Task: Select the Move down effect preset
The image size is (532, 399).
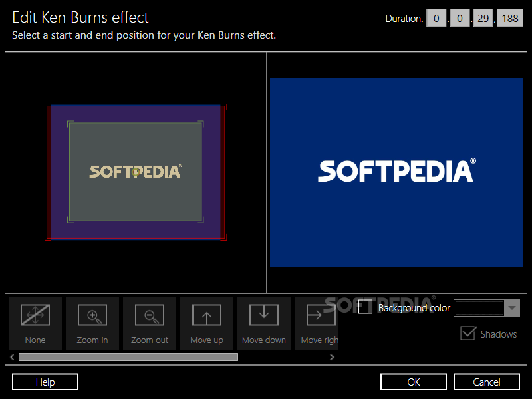Action: pos(264,324)
